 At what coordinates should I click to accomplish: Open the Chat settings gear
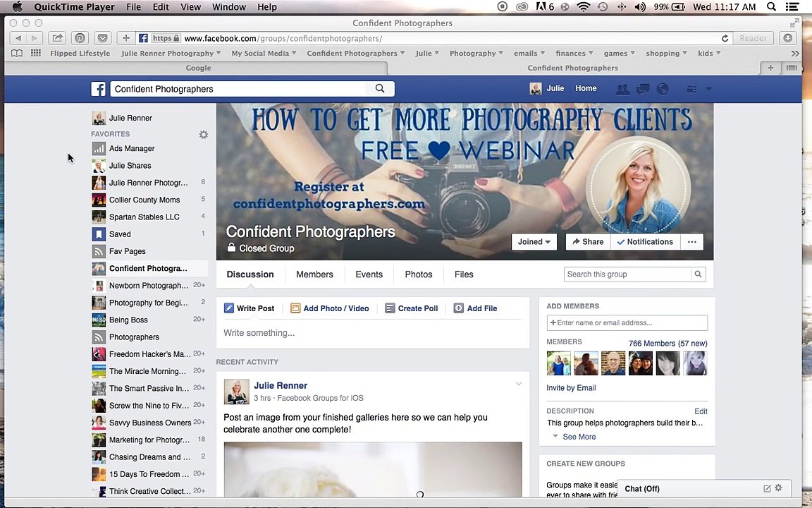(x=778, y=488)
